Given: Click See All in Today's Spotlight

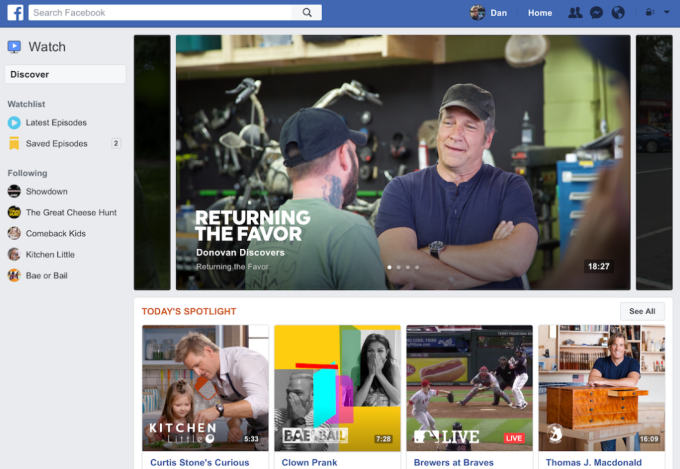Looking at the screenshot, I should pyautogui.click(x=642, y=311).
